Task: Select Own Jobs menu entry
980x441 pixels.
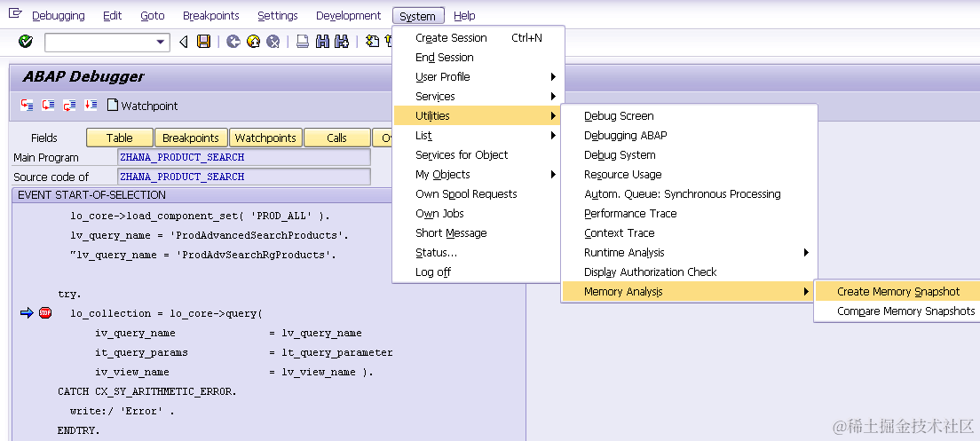Action: pos(478,214)
